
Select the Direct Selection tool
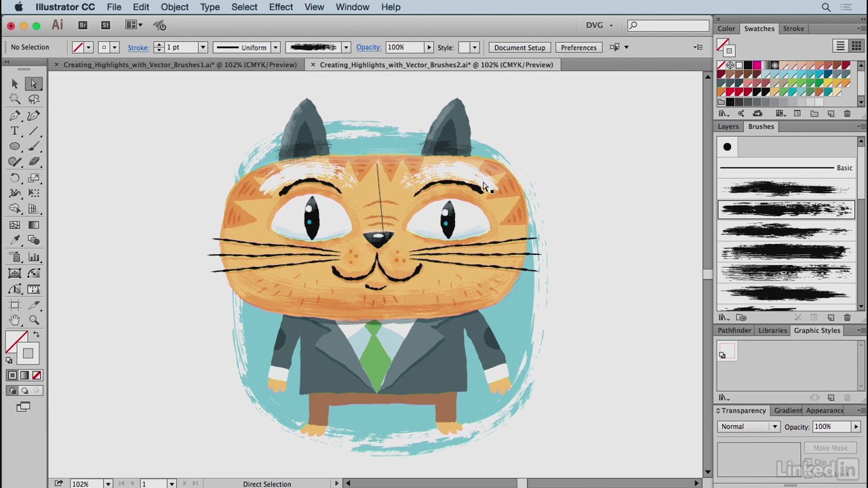point(34,83)
